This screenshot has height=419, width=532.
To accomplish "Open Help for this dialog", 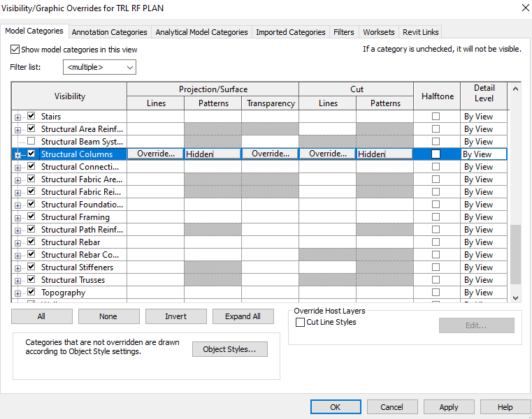I will 505,407.
